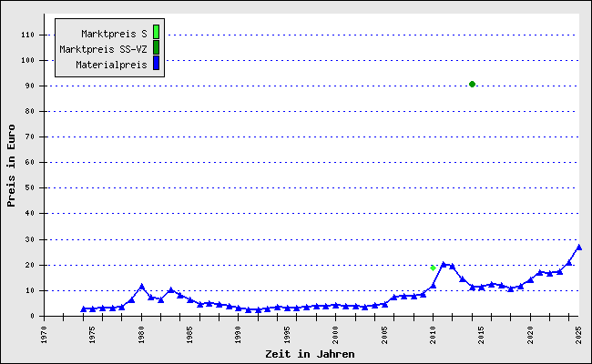The height and width of the screenshot is (364, 592).
Task: Click the 2000 tick label on the x-axis
Action: pyautogui.click(x=336, y=334)
